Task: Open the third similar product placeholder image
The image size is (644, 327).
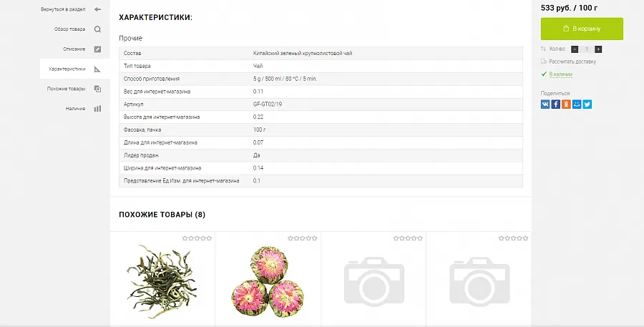Action: (374, 282)
